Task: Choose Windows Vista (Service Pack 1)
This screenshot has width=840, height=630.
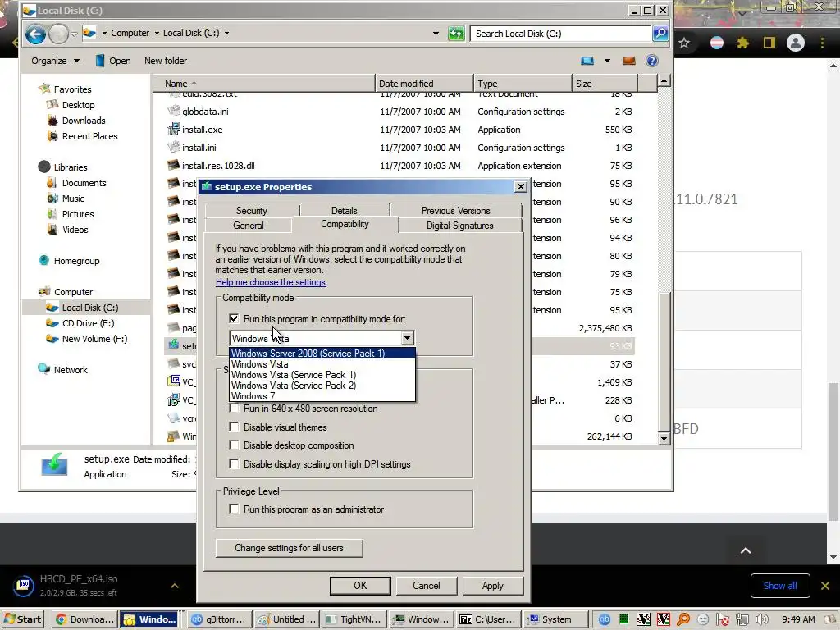Action: (x=322, y=374)
